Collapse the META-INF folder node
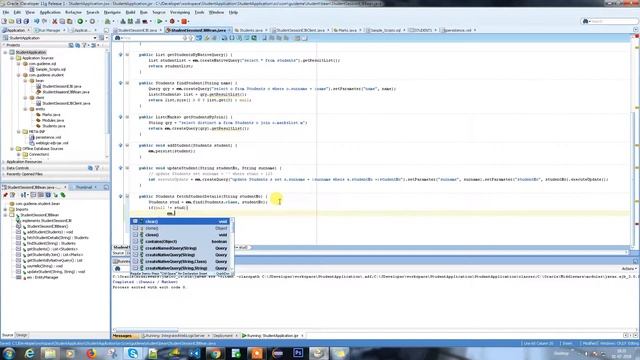The width and height of the screenshot is (640, 360). [x=18, y=132]
